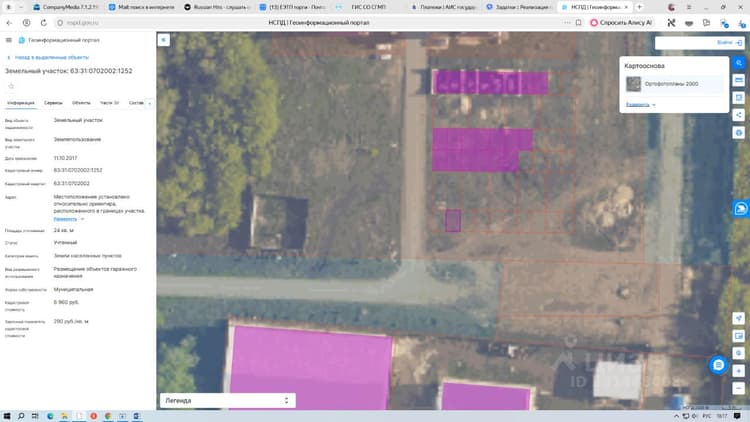Image resolution: width=750 pixels, height=422 pixels.
Task: Select the Ортофотопланы basemap thumbnail
Action: tap(633, 84)
